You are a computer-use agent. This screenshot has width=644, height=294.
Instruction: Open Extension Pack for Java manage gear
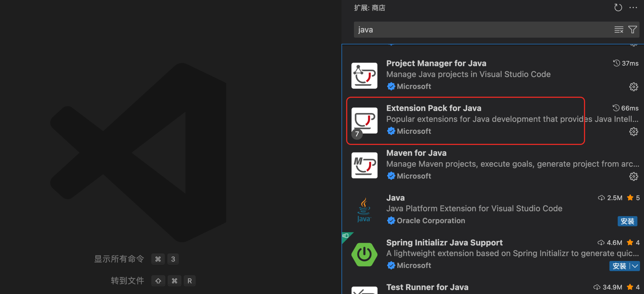pyautogui.click(x=633, y=131)
